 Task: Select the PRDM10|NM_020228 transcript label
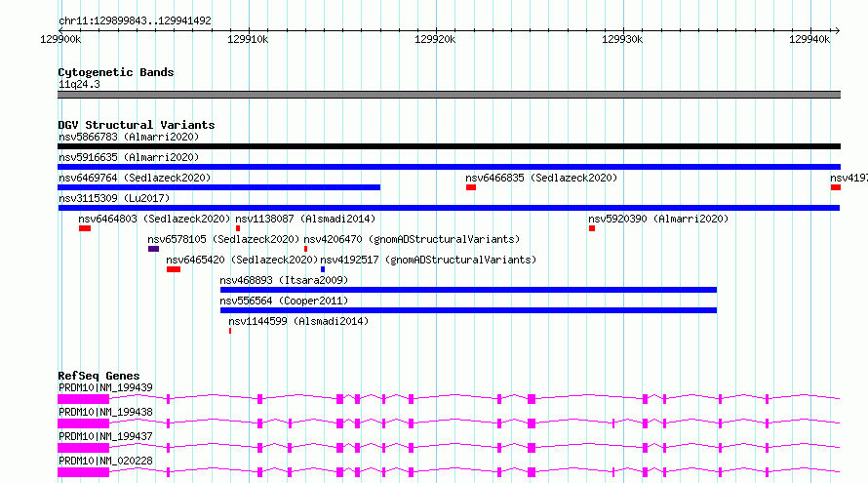105,461
